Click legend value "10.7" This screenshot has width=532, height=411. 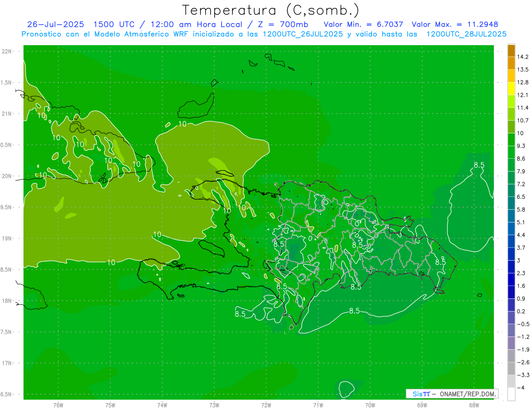coord(523,121)
